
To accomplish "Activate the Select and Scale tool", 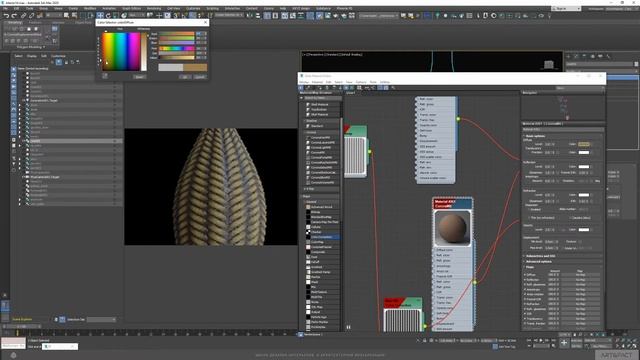I will click(116, 16).
